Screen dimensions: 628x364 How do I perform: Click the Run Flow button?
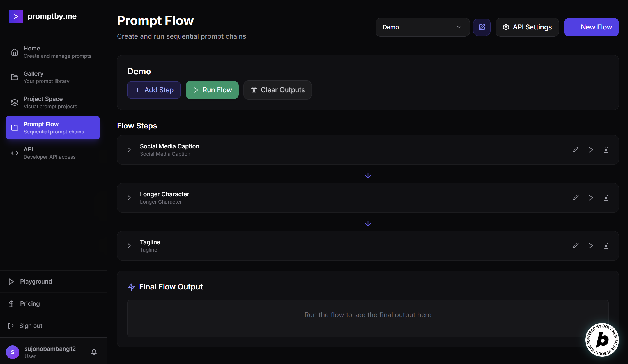tap(212, 90)
